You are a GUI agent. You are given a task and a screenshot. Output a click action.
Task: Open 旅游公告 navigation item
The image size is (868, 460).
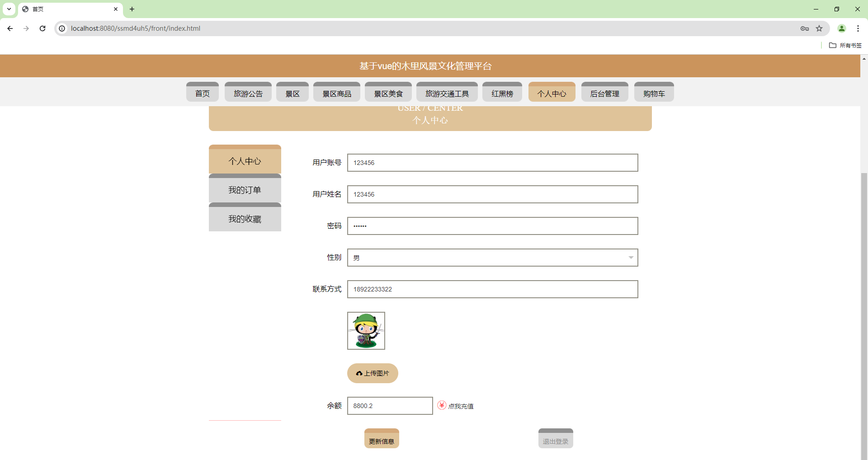pyautogui.click(x=248, y=92)
